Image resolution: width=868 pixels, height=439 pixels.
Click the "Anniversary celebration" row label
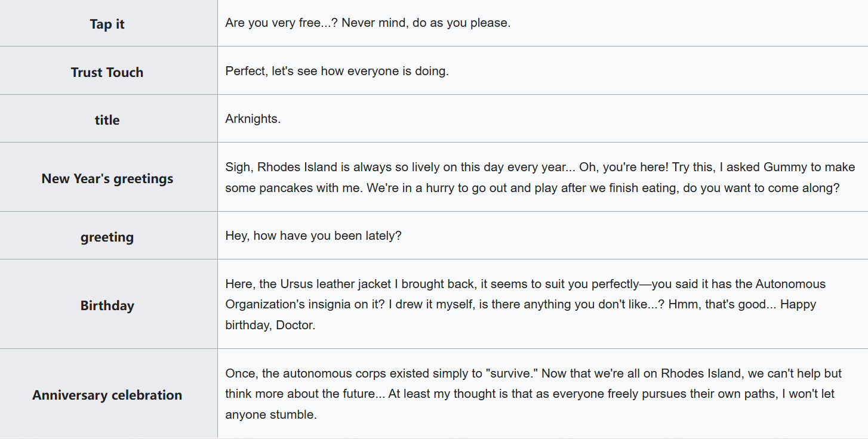[107, 395]
